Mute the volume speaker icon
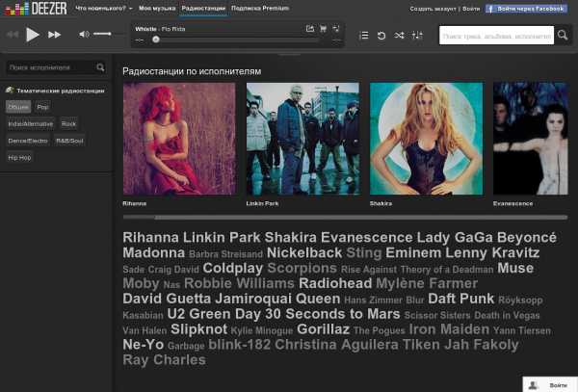The height and width of the screenshot is (392, 578). tap(84, 35)
